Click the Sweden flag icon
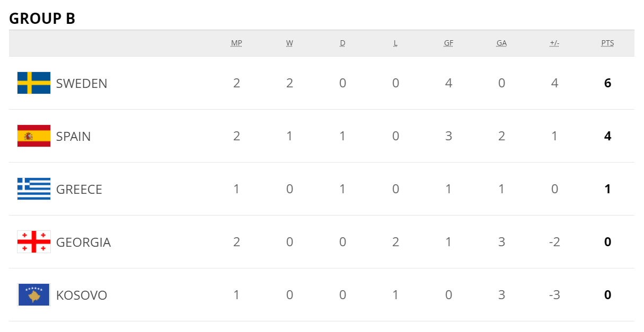Viewport: 644px width, 332px height. 34,83
